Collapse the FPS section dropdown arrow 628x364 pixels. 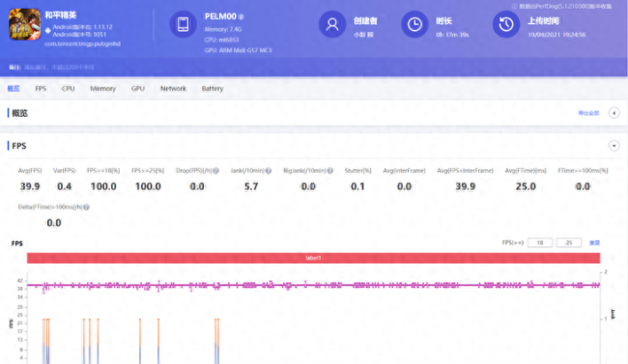614,146
